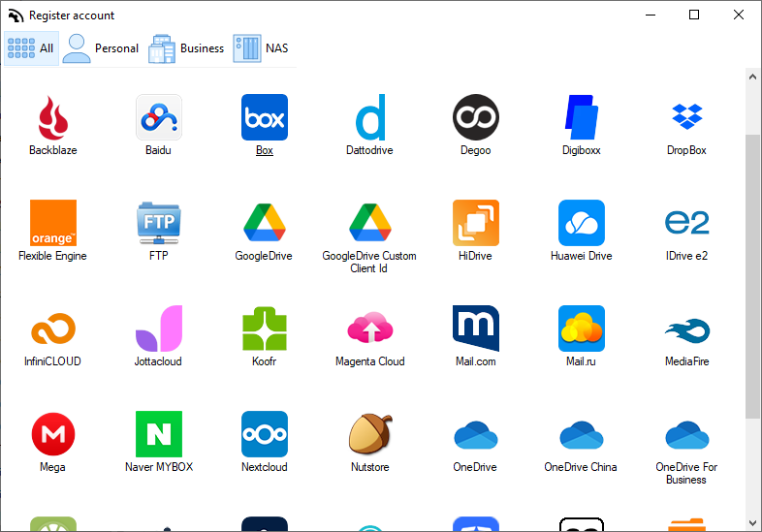Click the Jottacloud provider icon

[x=159, y=329]
